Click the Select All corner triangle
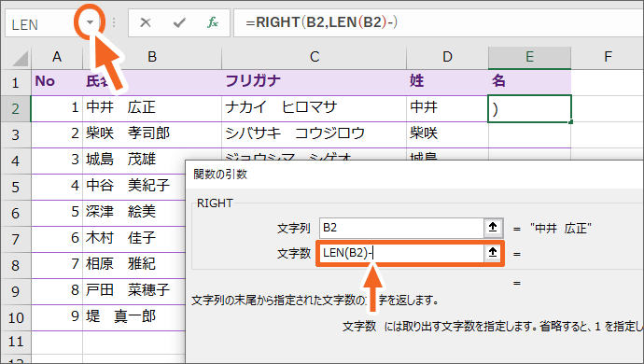The height and width of the screenshot is (364, 644). tap(20, 58)
